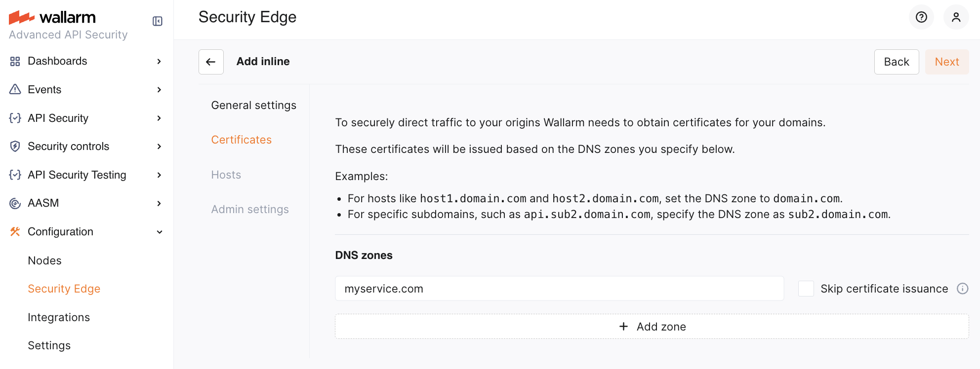Image resolution: width=980 pixels, height=369 pixels.
Task: Open General settings step
Action: (253, 105)
